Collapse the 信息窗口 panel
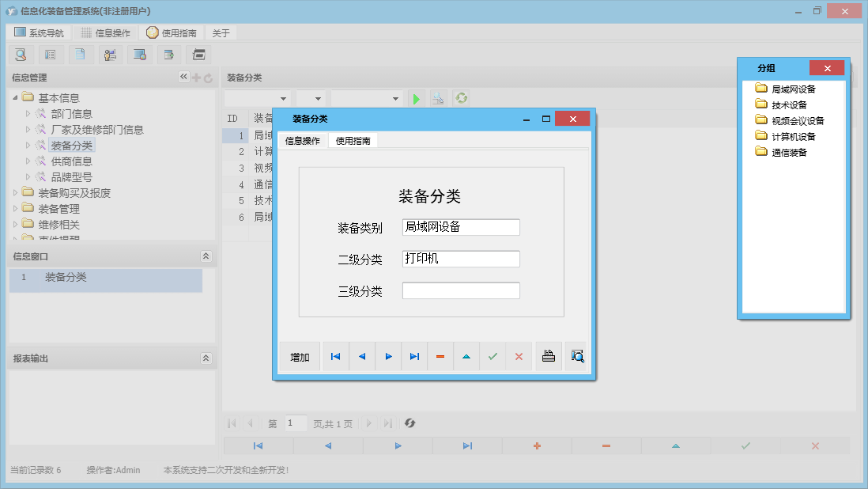 click(206, 256)
